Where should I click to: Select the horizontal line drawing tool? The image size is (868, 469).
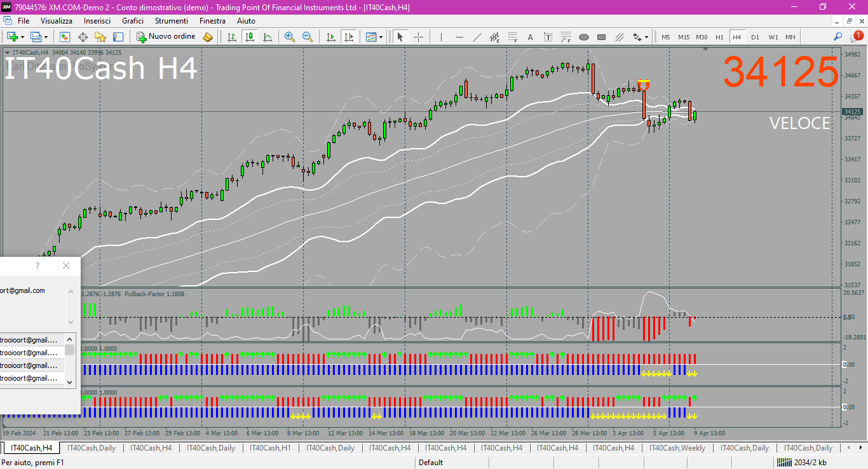point(459,37)
